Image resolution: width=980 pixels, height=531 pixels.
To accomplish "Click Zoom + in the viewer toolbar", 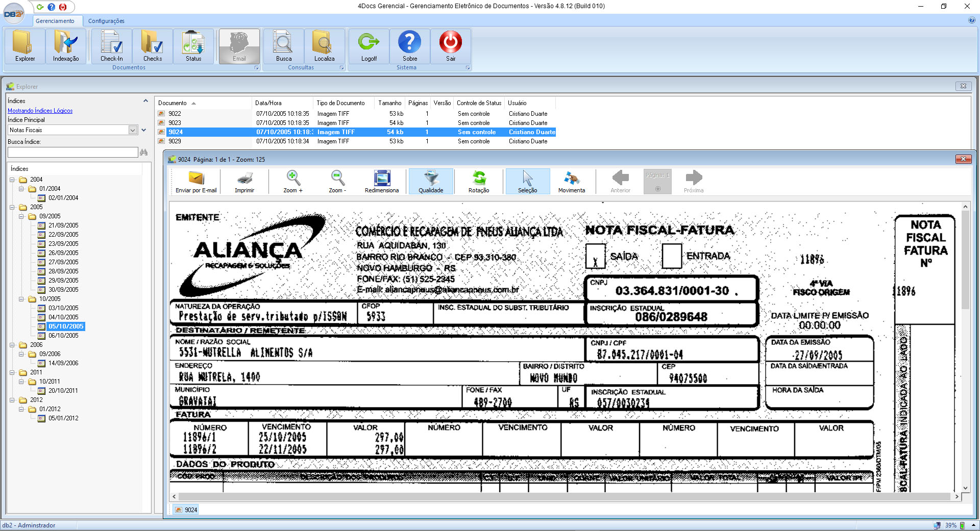I will pyautogui.click(x=293, y=182).
